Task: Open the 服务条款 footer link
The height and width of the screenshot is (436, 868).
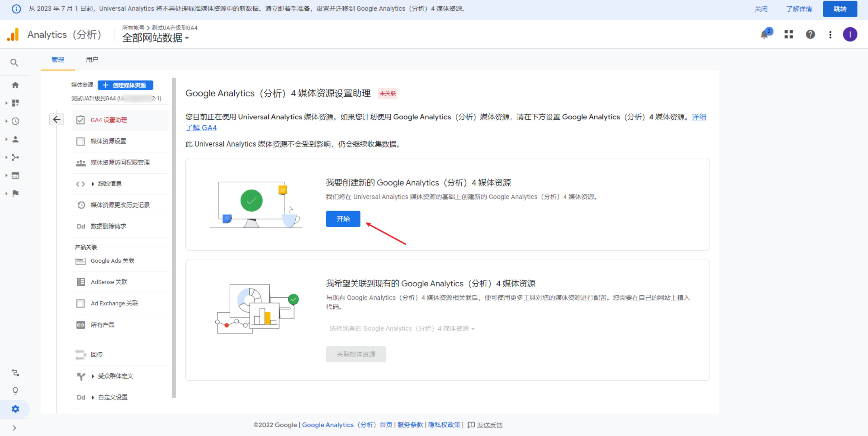Action: point(410,425)
